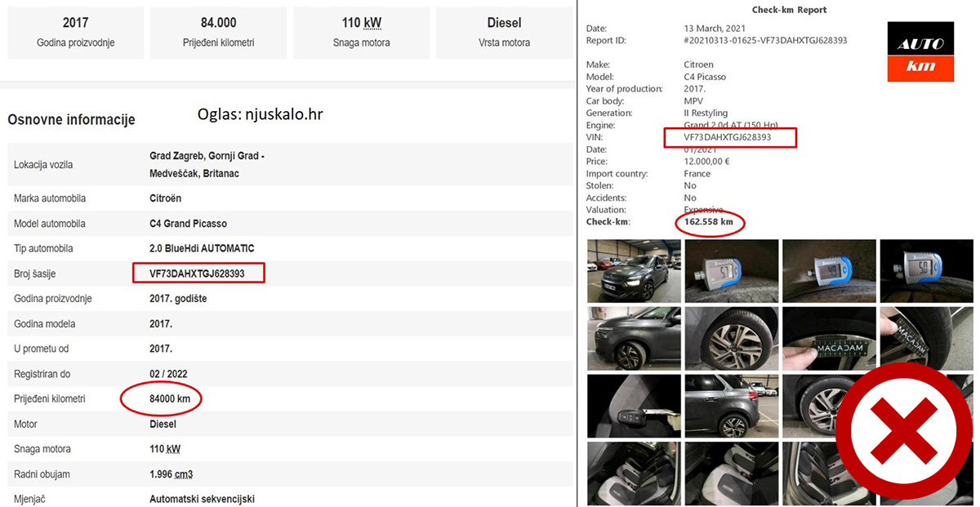Open the tire gauge photo reading 49
980x507 pixels.
[x=828, y=270]
